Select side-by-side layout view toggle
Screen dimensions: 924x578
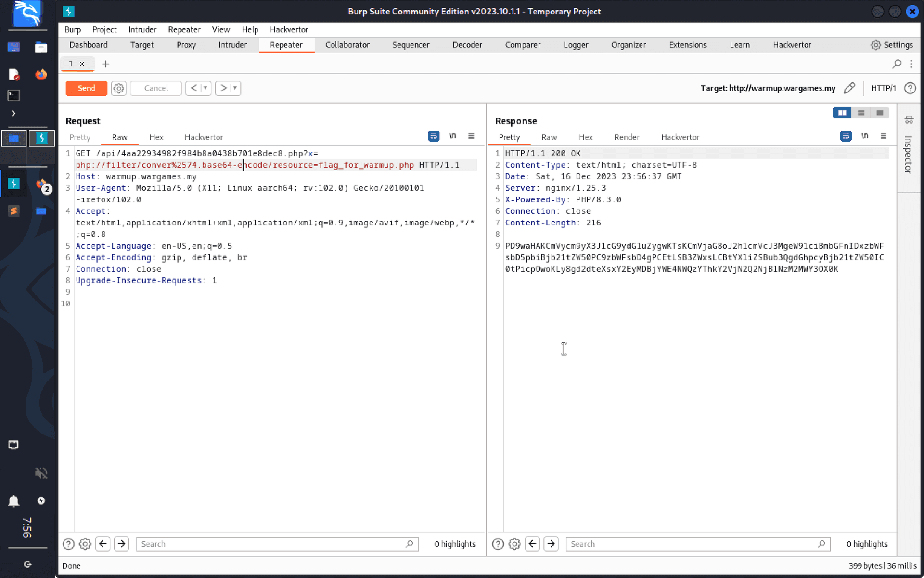[x=842, y=113]
